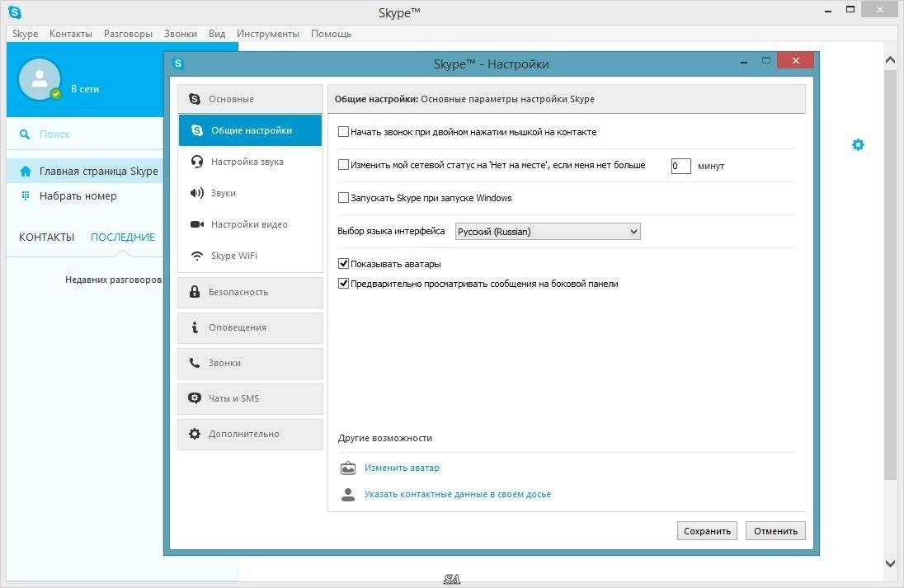Open the Skype menu
This screenshot has width=904, height=588.
[26, 34]
